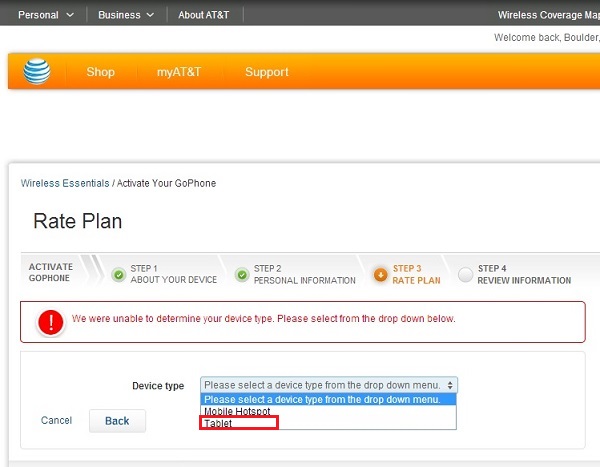Click the red exclamation error icon
Screen dimensions: 600x467
click(51, 322)
